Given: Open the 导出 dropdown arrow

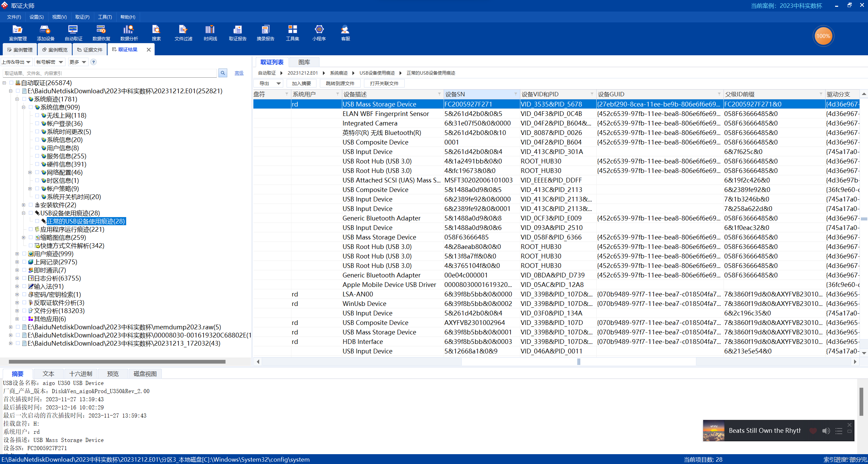Looking at the screenshot, I should (278, 83).
